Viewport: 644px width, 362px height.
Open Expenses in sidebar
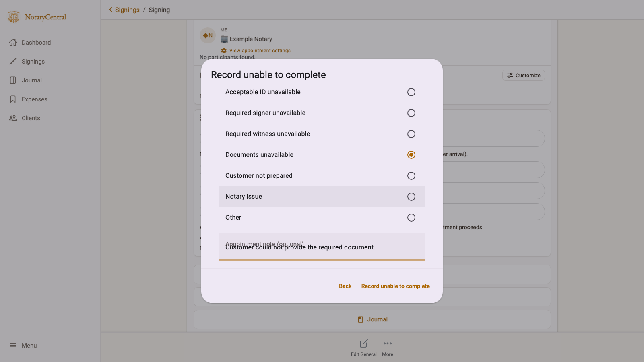click(x=35, y=99)
